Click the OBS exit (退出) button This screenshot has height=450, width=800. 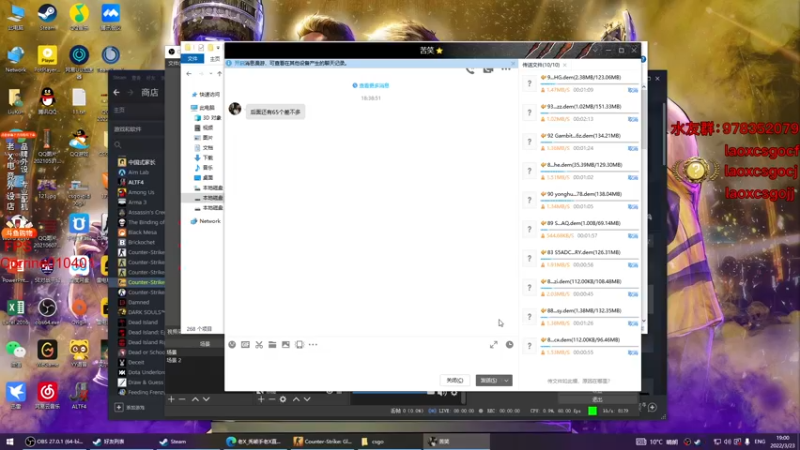597,399
